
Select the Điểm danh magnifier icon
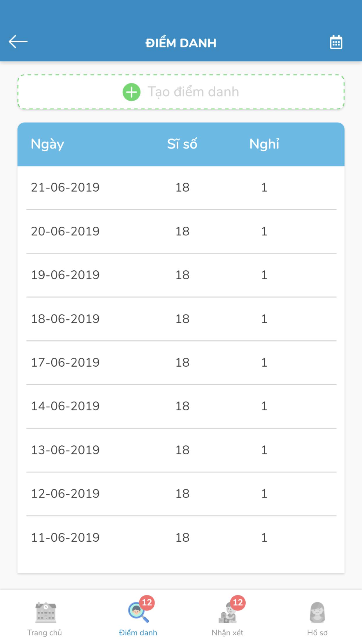(138, 612)
